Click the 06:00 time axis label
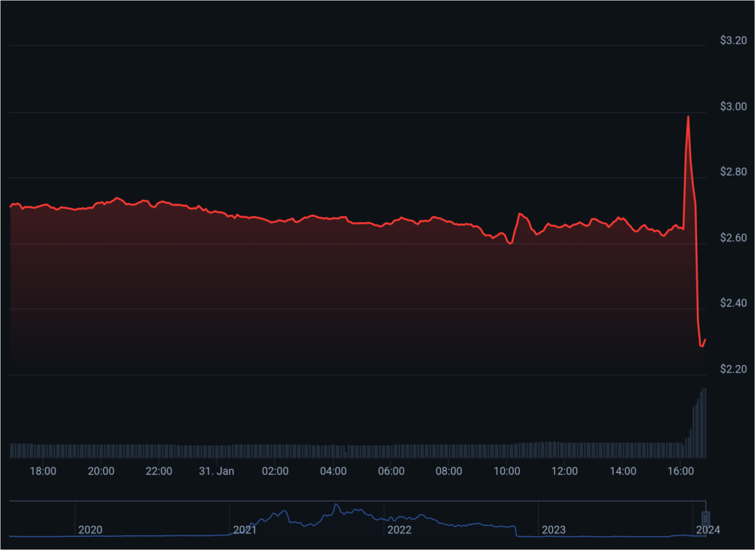Image resolution: width=756 pixels, height=551 pixels. (391, 471)
